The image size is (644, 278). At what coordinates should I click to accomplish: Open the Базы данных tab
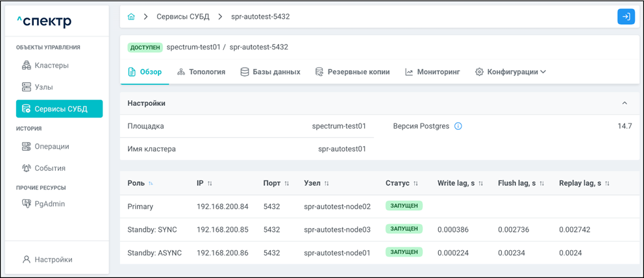[270, 72]
